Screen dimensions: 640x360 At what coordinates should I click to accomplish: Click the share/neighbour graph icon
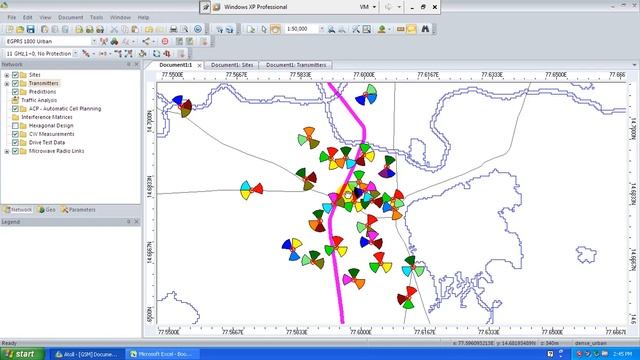click(146, 42)
